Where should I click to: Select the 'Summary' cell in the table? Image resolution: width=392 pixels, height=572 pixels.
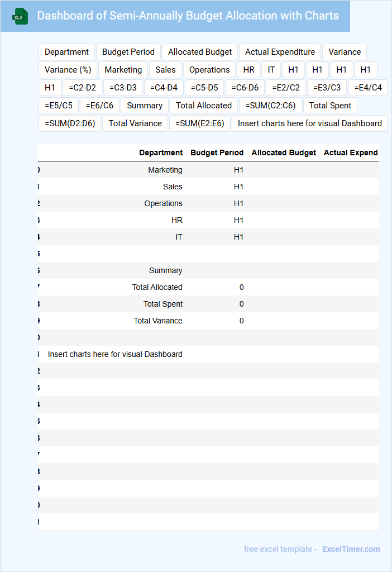(165, 271)
